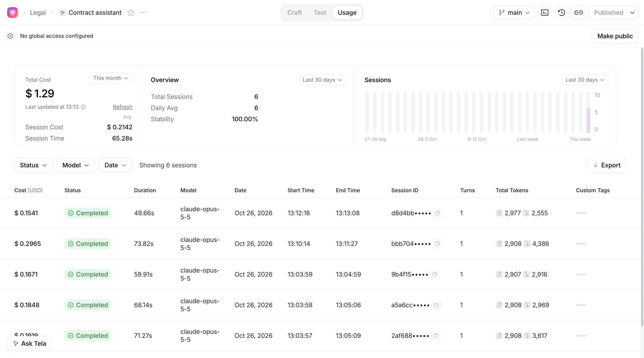Open the Status filter dropdown
This screenshot has width=644, height=358.
coord(34,165)
